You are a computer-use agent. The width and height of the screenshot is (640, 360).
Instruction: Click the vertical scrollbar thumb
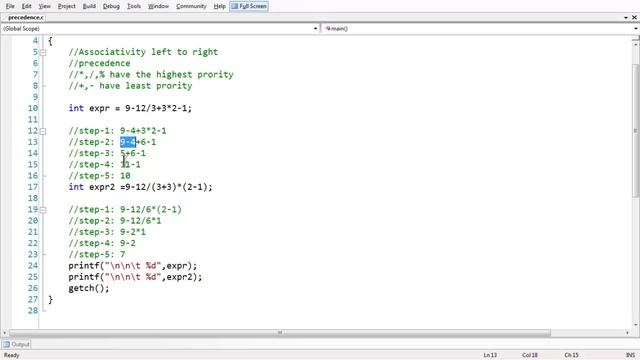pos(635,131)
